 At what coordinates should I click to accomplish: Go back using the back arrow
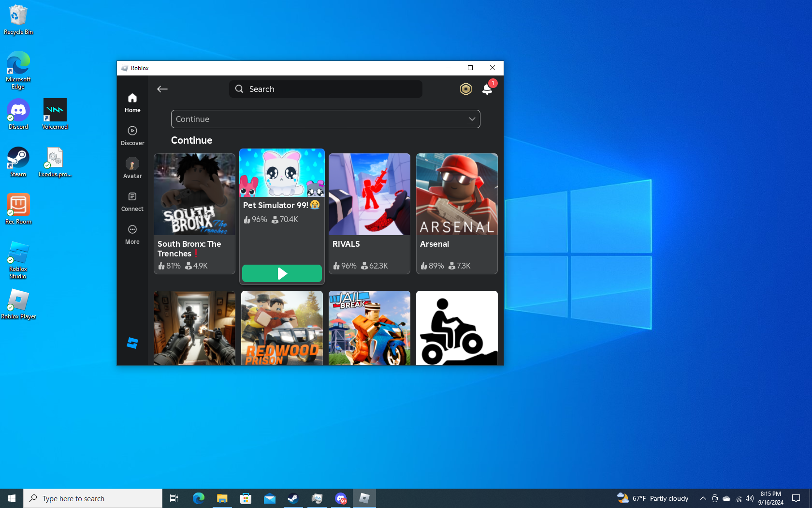(162, 89)
